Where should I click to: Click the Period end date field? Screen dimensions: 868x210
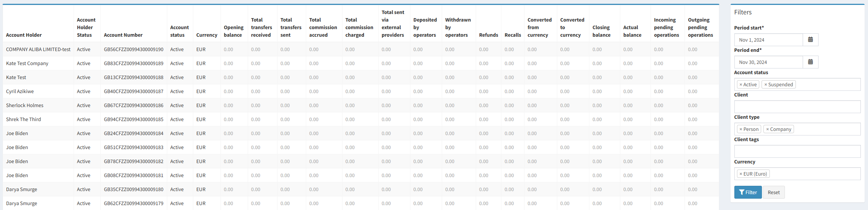[x=768, y=62]
